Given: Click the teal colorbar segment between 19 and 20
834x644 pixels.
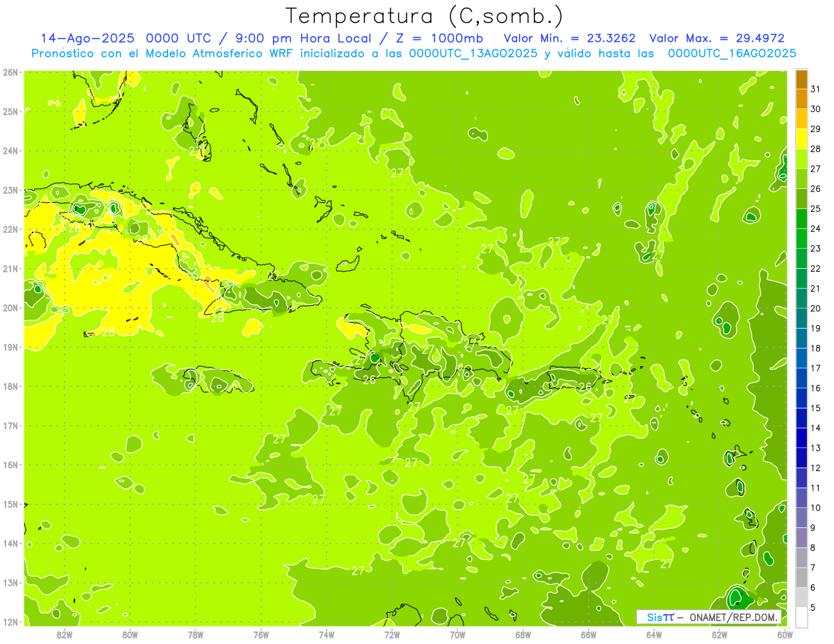Looking at the screenshot, I should [801, 318].
